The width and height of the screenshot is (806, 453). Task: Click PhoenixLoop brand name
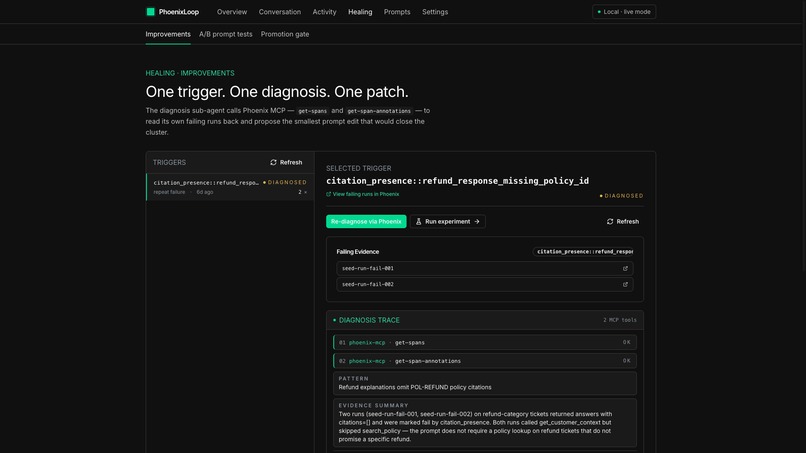(179, 12)
